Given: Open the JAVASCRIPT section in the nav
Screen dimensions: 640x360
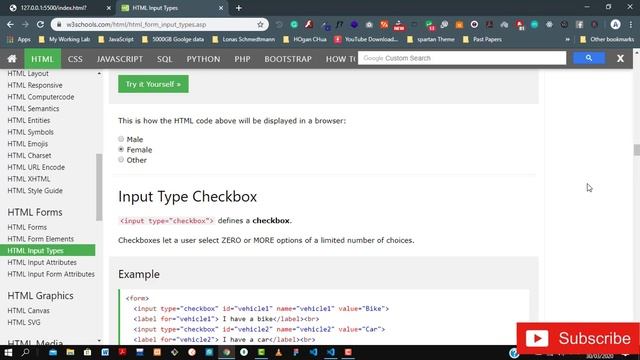Looking at the screenshot, I should pyautogui.click(x=120, y=59).
